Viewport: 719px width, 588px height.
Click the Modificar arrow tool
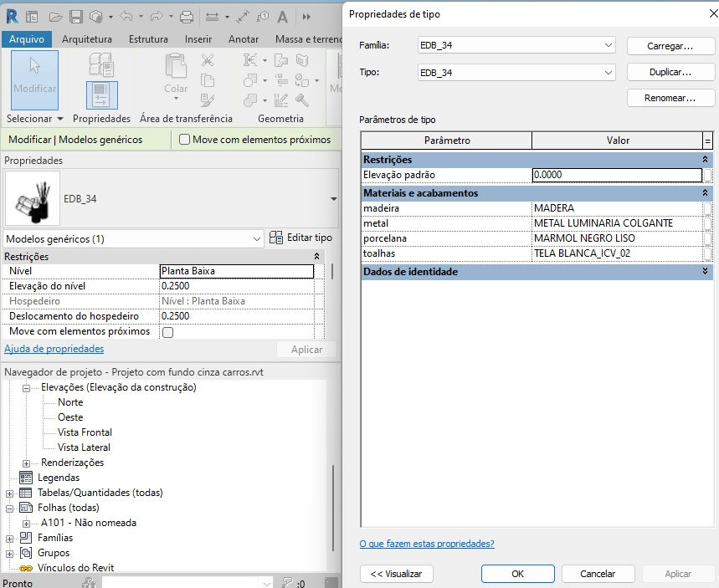point(34,80)
